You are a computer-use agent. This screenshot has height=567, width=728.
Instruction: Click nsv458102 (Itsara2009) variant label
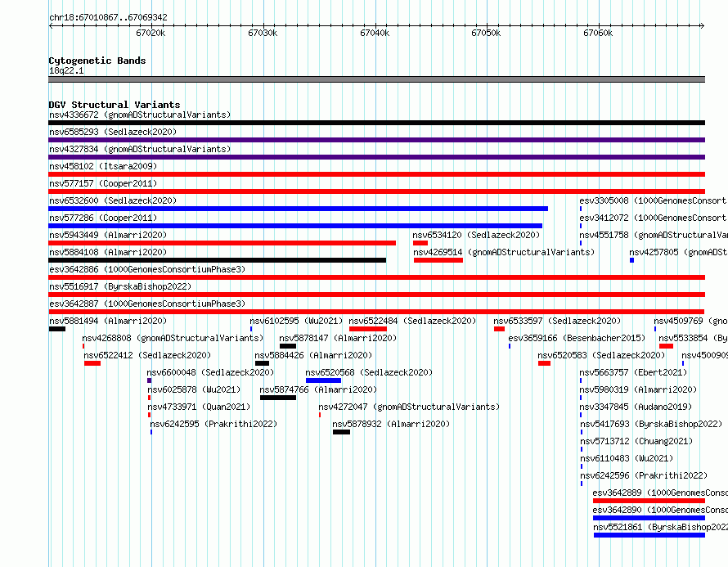pyautogui.click(x=103, y=166)
